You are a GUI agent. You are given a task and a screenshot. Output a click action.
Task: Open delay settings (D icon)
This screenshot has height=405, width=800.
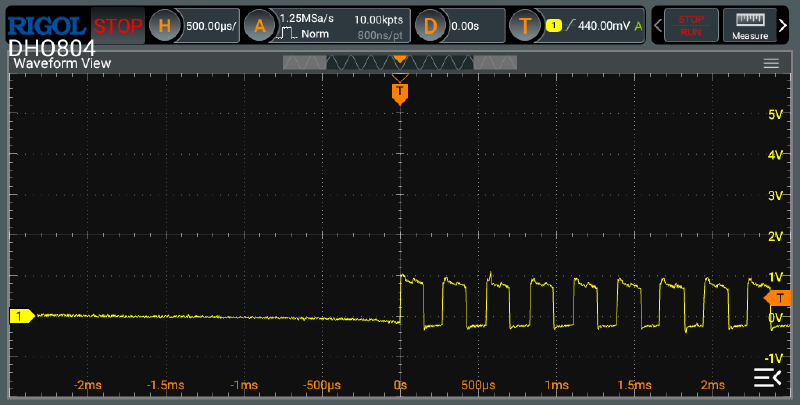[x=430, y=25]
